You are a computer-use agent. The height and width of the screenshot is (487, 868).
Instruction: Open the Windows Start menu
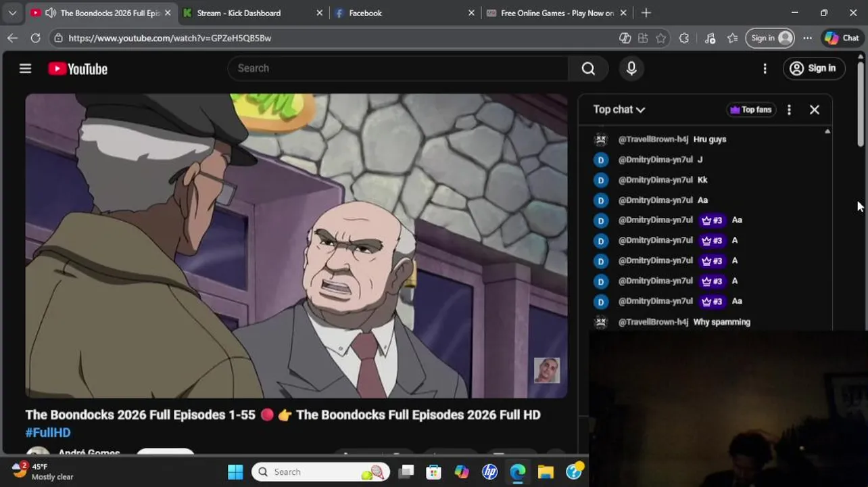[x=235, y=472]
